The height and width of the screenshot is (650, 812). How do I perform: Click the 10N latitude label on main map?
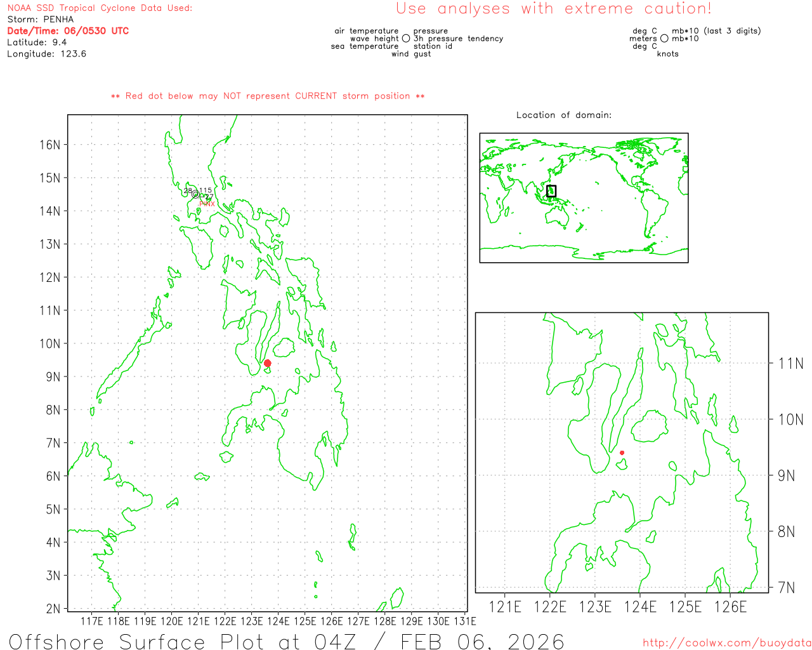coord(50,343)
